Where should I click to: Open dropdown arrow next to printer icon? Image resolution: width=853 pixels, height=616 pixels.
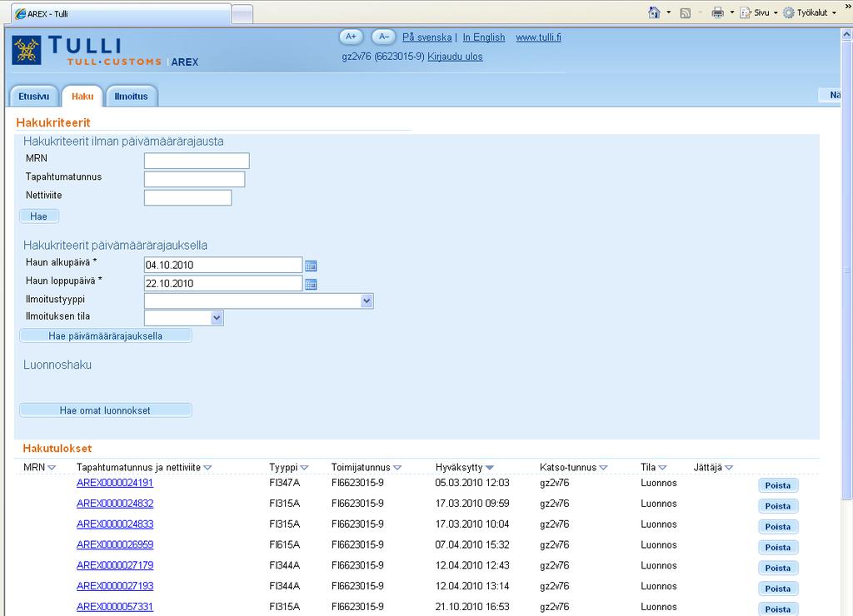(731, 12)
